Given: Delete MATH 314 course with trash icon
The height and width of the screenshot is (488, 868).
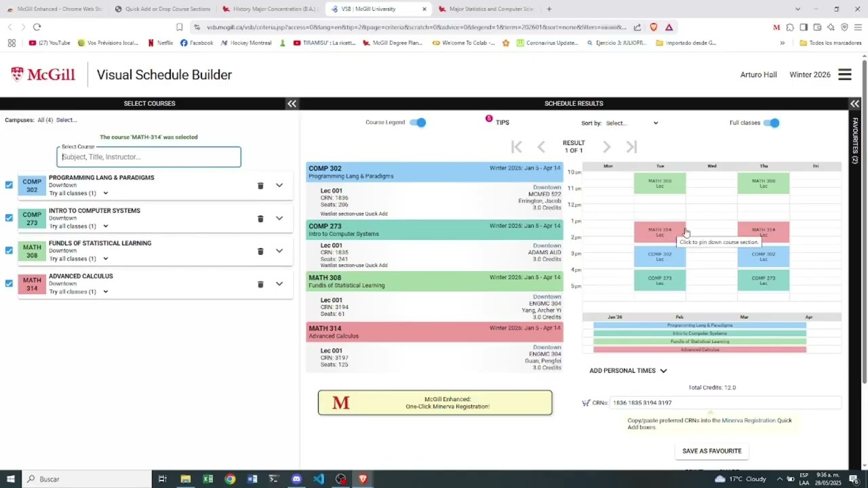Looking at the screenshot, I should pyautogui.click(x=260, y=284).
